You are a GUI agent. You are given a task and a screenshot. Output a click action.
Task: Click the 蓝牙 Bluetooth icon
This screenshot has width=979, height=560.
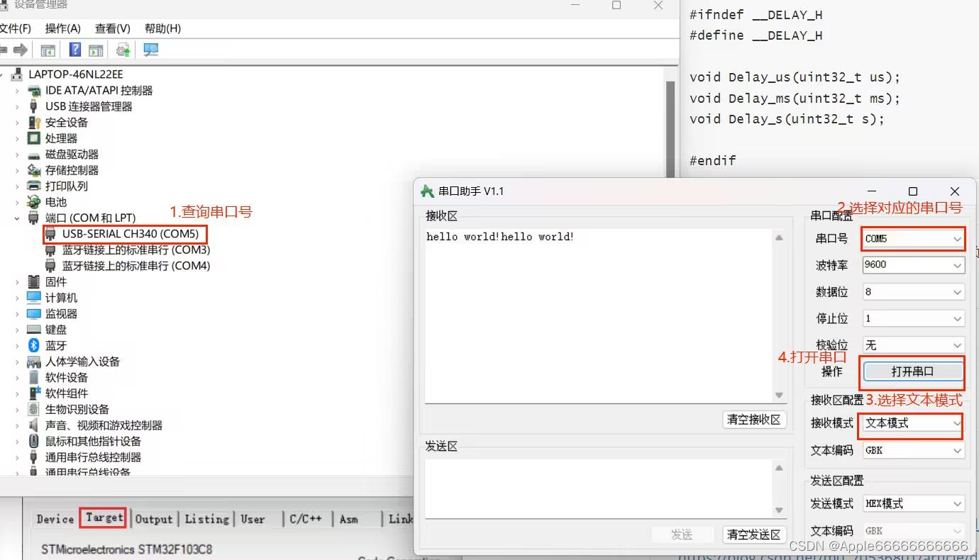click(x=33, y=345)
